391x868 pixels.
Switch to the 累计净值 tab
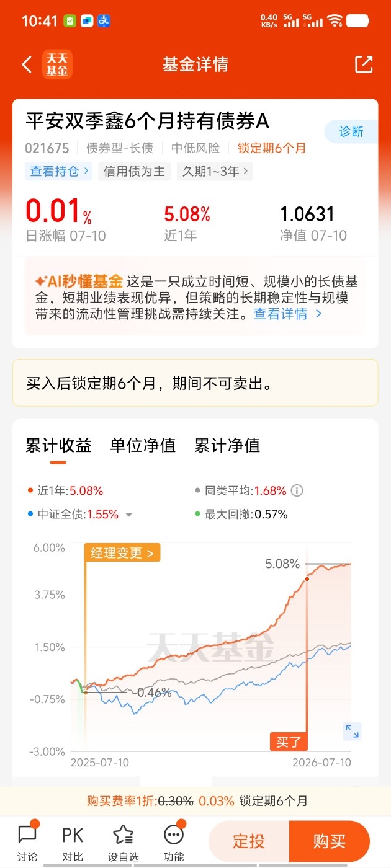click(227, 445)
